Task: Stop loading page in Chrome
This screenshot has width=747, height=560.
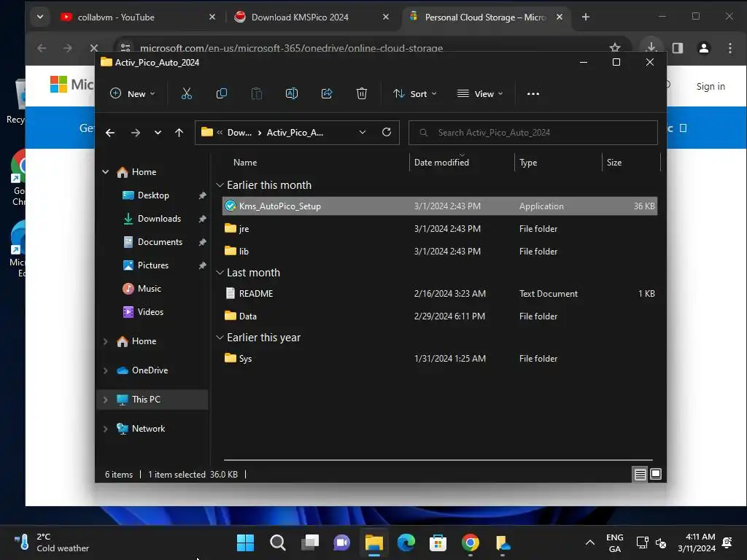Action: coord(94,48)
